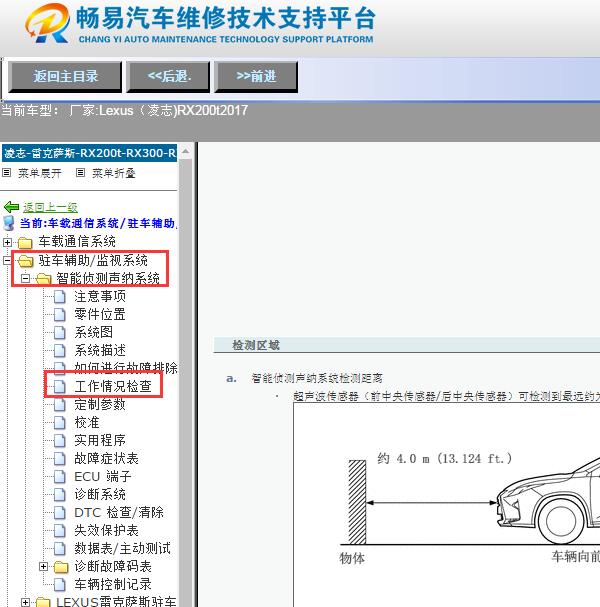Open the 失效保护表 page
Image resolution: width=600 pixels, height=607 pixels.
[106, 531]
